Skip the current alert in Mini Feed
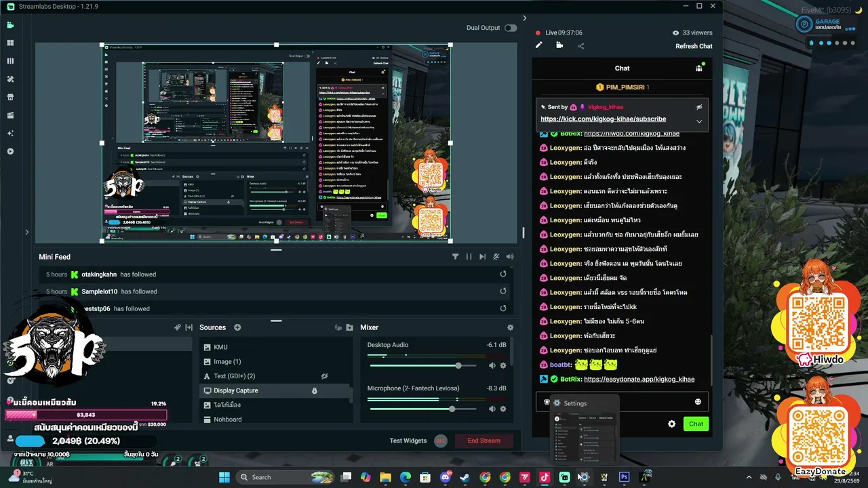Image resolution: width=868 pixels, height=488 pixels. click(482, 257)
